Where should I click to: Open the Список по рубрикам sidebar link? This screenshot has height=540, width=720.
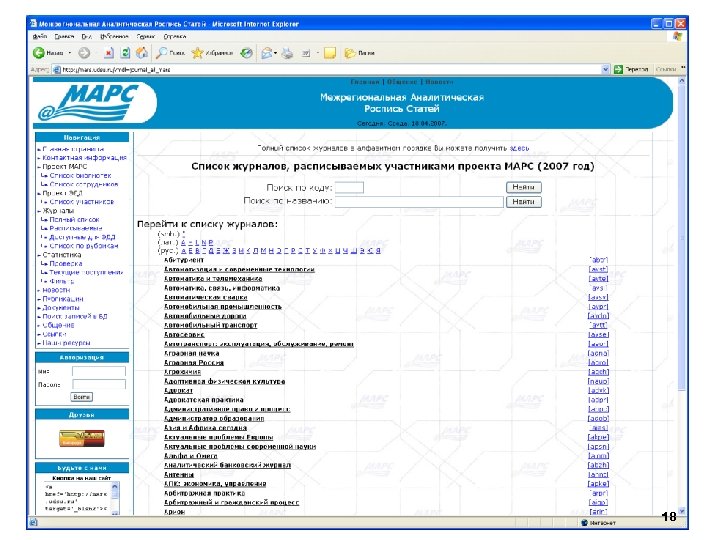(x=84, y=246)
